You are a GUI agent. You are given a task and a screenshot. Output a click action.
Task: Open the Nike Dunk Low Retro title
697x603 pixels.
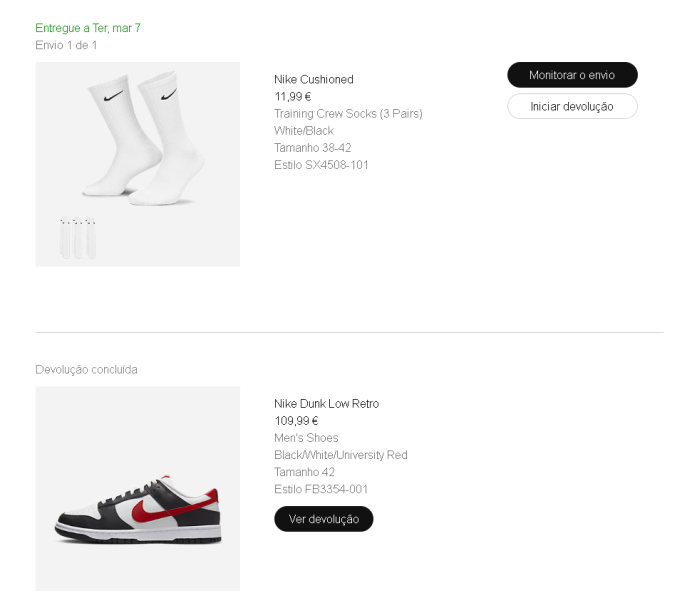(x=327, y=403)
